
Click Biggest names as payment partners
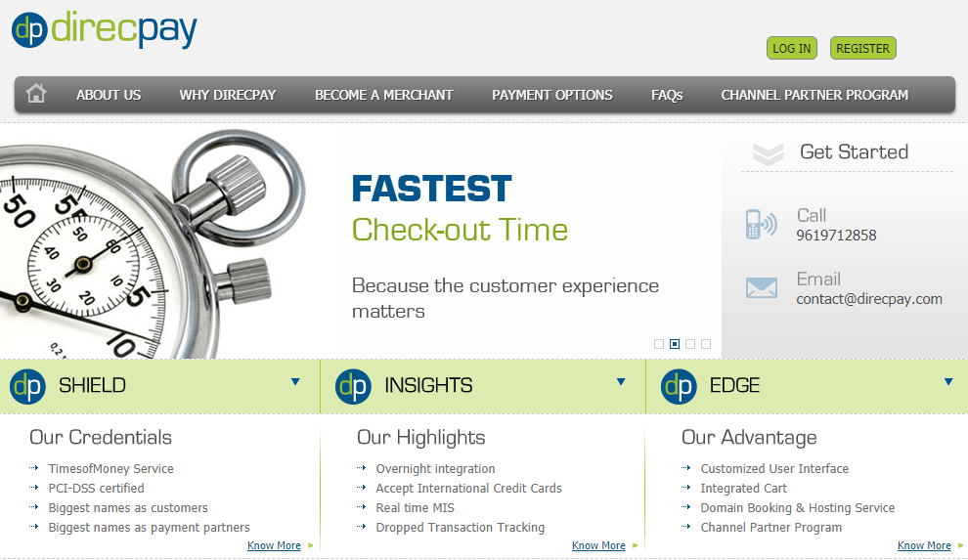[x=150, y=528]
